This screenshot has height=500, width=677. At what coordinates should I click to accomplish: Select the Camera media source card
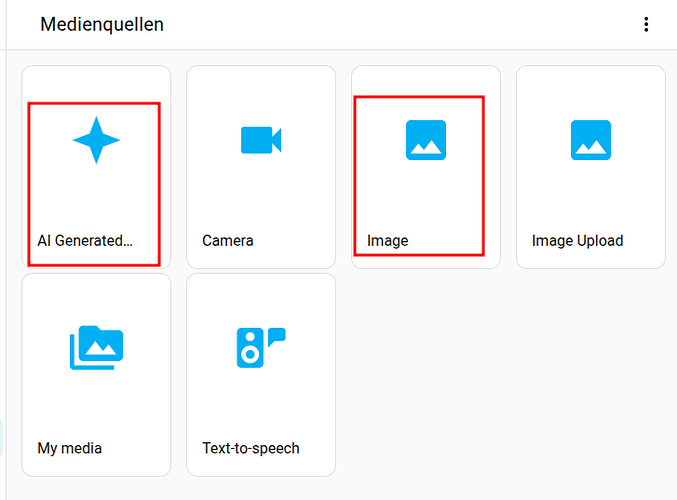[261, 190]
